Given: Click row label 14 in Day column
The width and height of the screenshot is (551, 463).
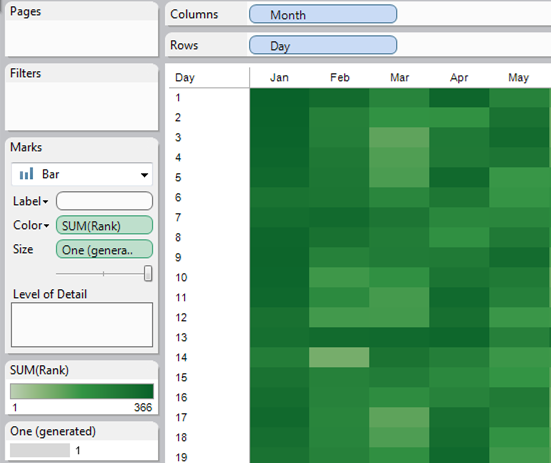Looking at the screenshot, I should click(x=181, y=358).
